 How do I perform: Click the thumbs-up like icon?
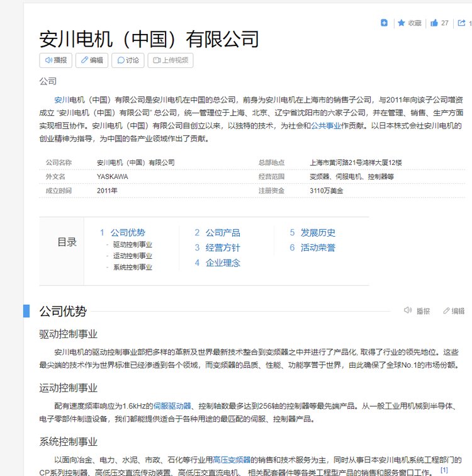(x=434, y=23)
